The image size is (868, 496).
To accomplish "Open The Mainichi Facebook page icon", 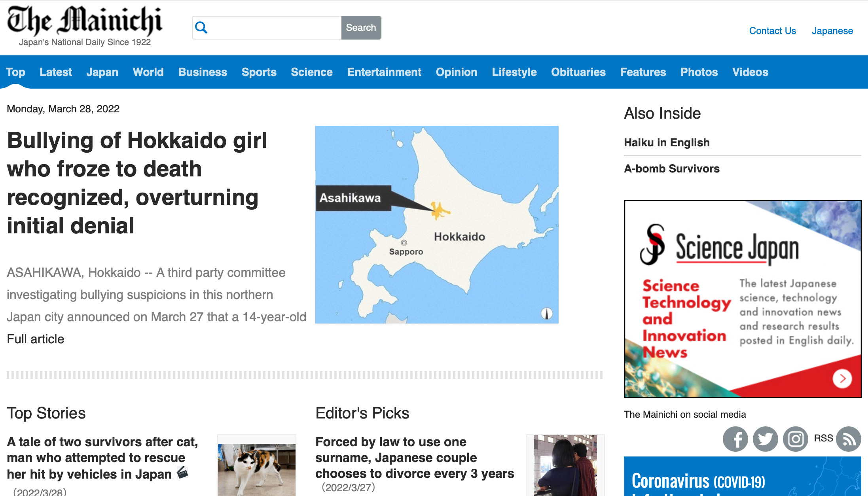I will (735, 439).
